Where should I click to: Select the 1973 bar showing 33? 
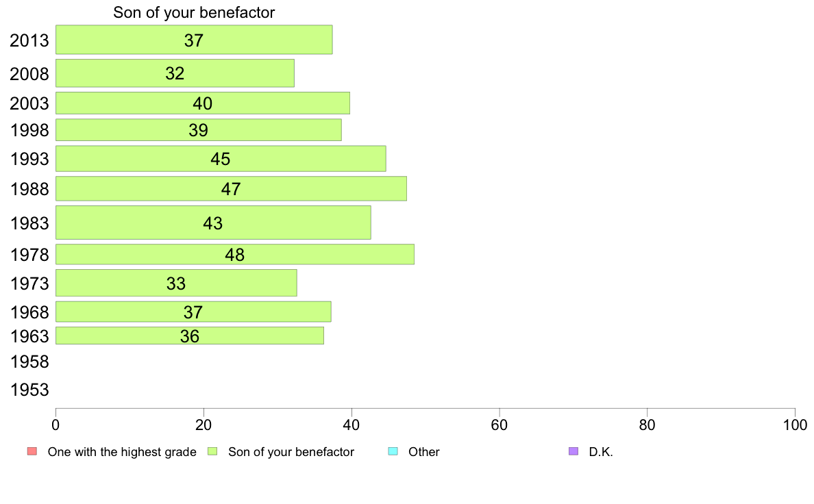pos(177,283)
